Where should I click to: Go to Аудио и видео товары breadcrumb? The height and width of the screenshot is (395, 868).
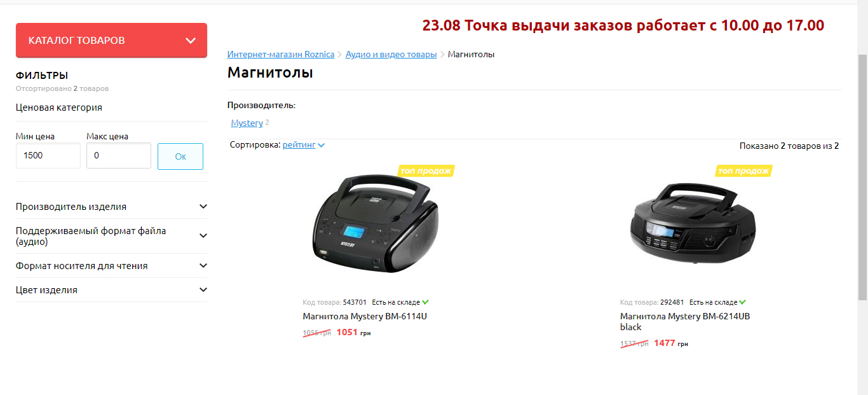(x=391, y=55)
